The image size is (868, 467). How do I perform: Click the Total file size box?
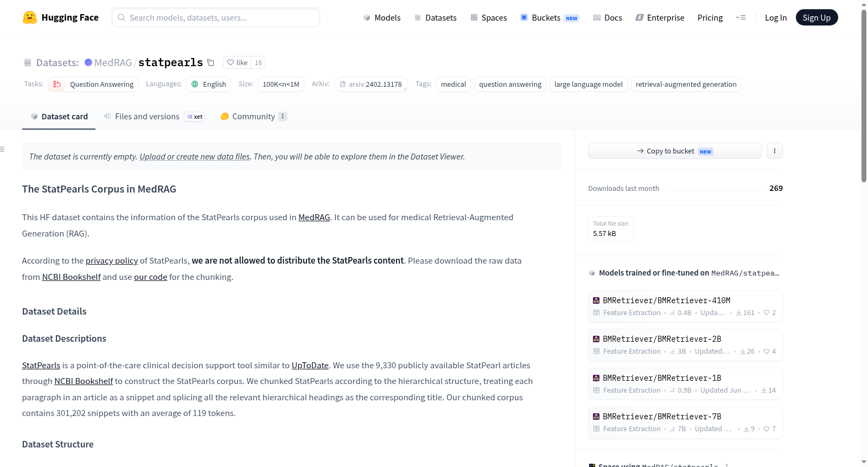tap(611, 229)
